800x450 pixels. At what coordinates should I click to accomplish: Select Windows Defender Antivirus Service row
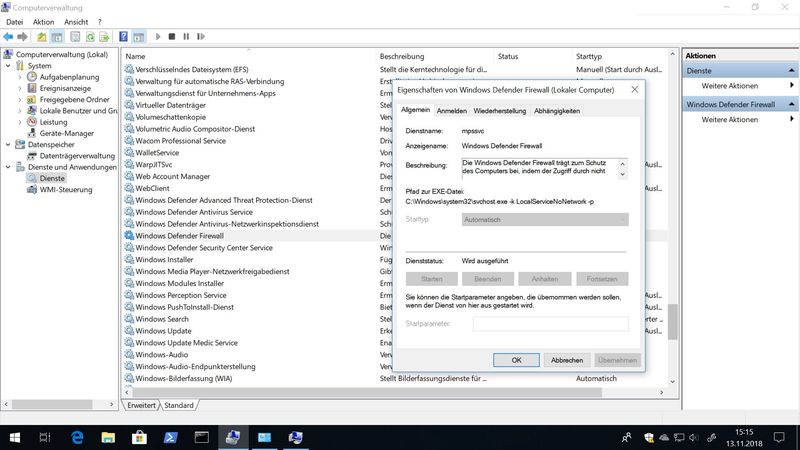pyautogui.click(x=194, y=212)
